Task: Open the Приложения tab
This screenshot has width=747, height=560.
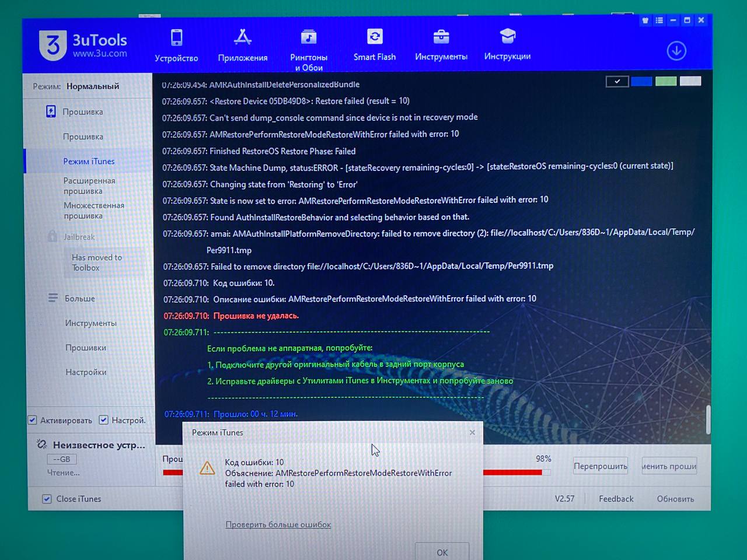Action: point(243,46)
